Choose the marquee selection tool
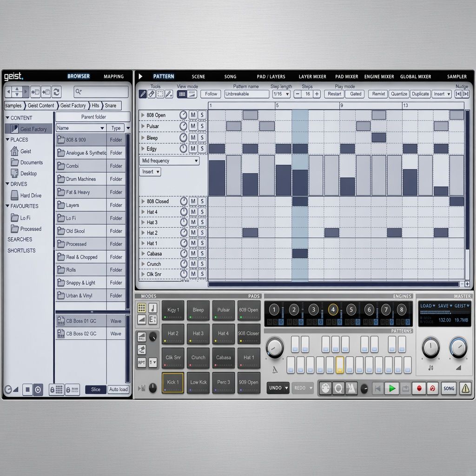 160,94
